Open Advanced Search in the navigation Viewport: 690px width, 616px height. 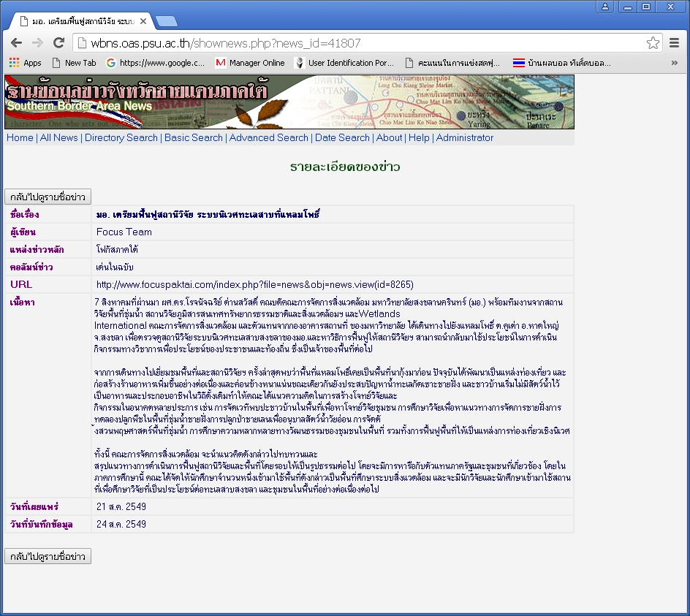click(x=268, y=137)
